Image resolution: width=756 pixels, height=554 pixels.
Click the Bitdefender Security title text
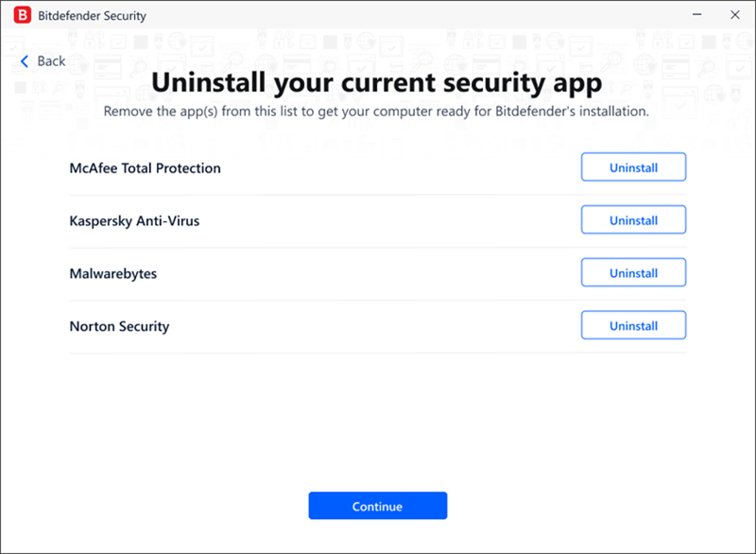point(92,16)
